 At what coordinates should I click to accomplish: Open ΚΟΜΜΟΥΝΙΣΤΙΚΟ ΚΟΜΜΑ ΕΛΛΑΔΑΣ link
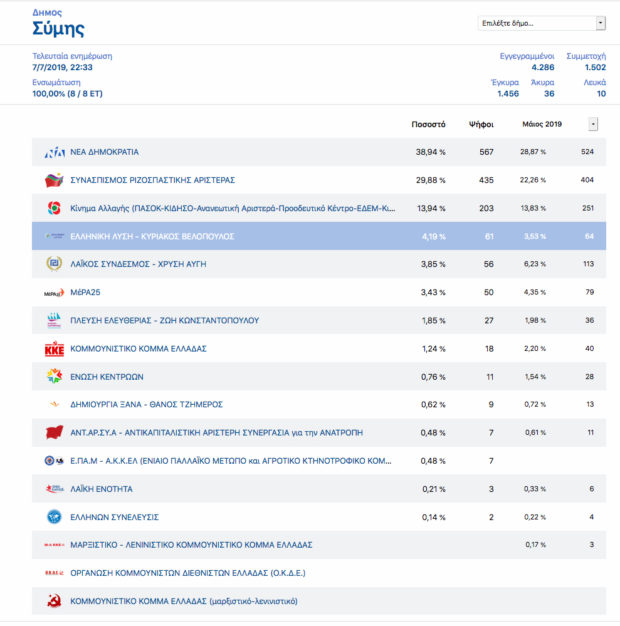point(138,349)
